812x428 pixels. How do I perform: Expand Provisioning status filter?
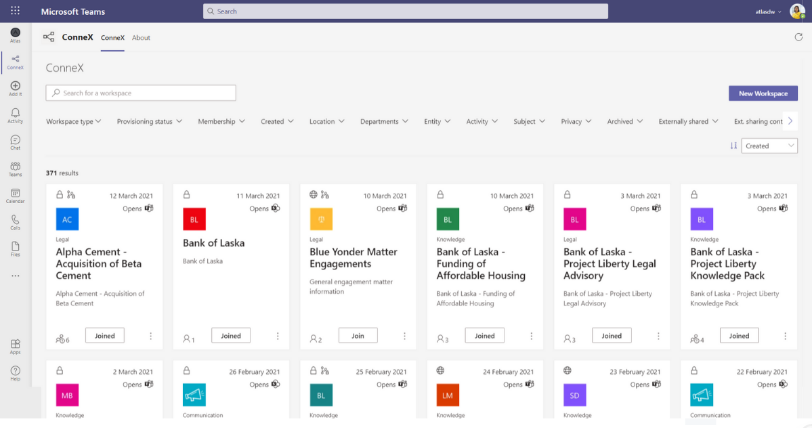coord(149,121)
